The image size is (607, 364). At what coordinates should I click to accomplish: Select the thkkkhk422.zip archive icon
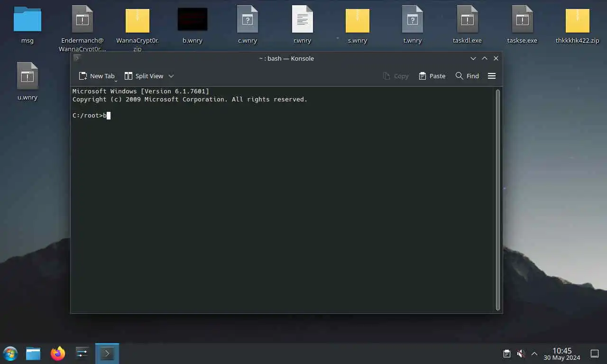tap(578, 20)
